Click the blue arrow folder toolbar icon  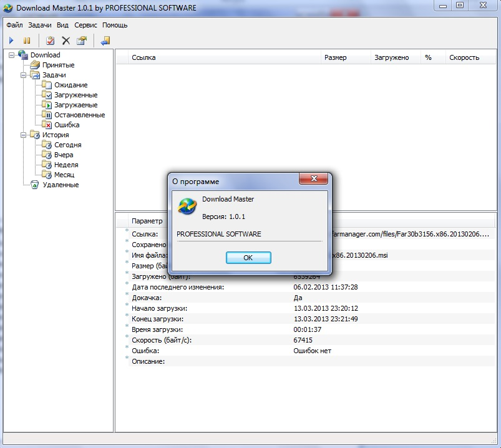[105, 41]
